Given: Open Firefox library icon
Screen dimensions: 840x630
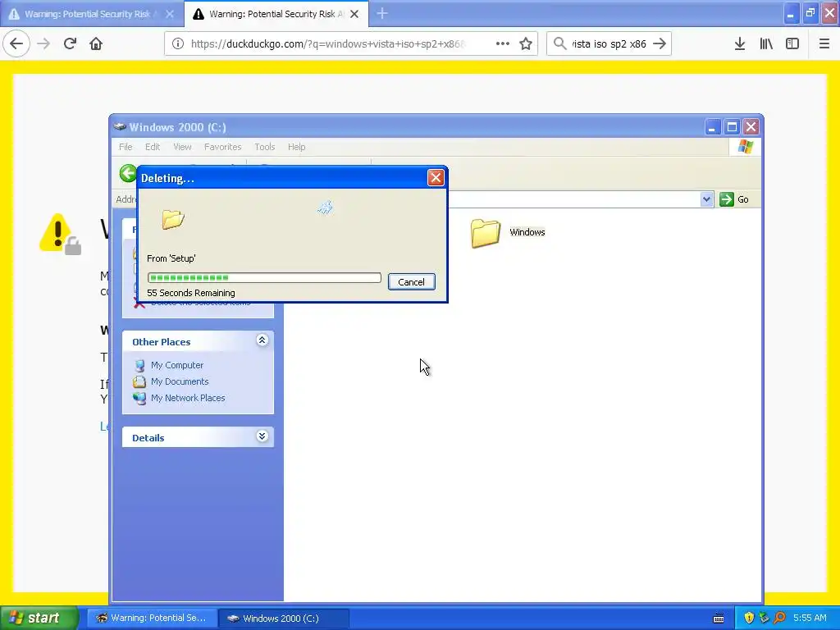Looking at the screenshot, I should click(766, 44).
